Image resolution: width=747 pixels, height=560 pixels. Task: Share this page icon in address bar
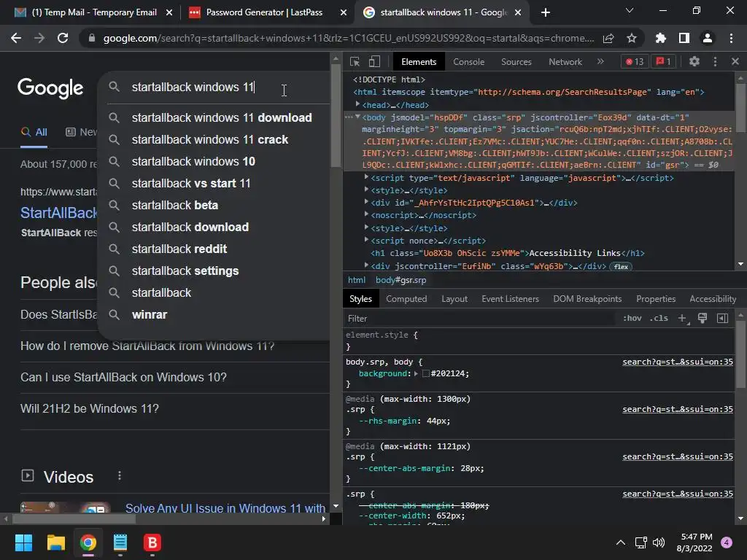pyautogui.click(x=608, y=38)
